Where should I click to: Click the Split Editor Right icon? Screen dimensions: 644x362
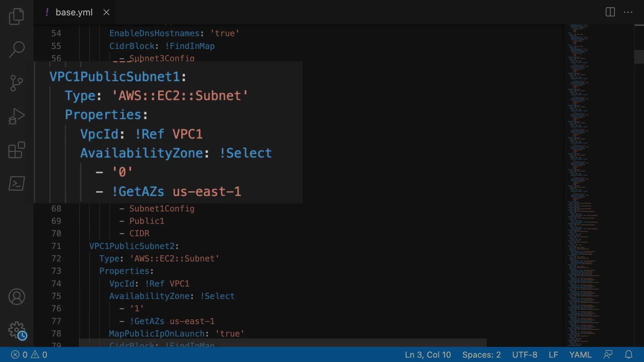pos(610,12)
